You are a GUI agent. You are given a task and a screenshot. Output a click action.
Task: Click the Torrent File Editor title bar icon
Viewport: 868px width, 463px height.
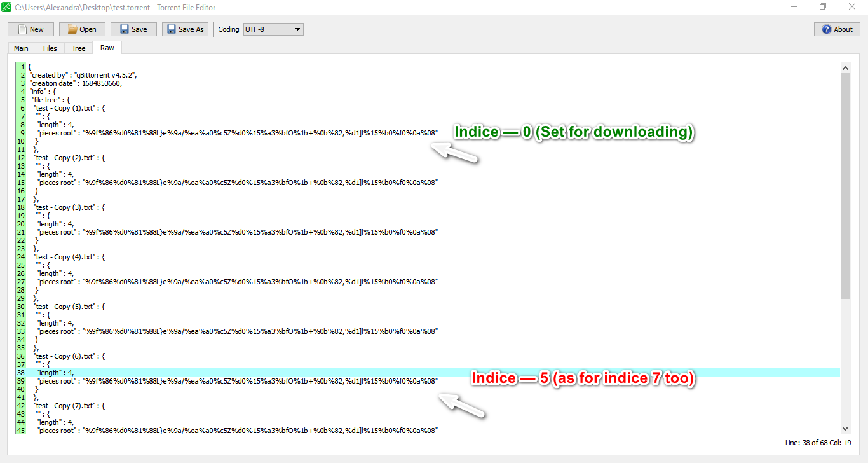pyautogui.click(x=6, y=6)
